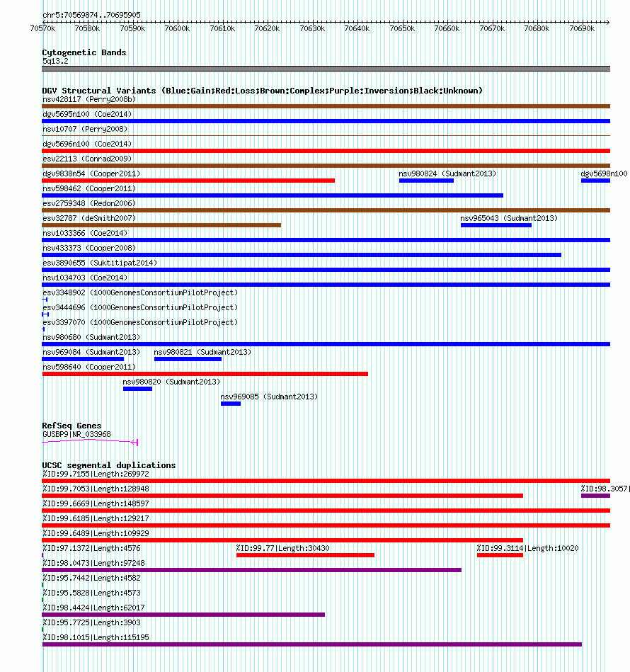The image size is (630, 672).
Task: Click the %ID:99.7155|Length:269972 label
Action: point(96,474)
